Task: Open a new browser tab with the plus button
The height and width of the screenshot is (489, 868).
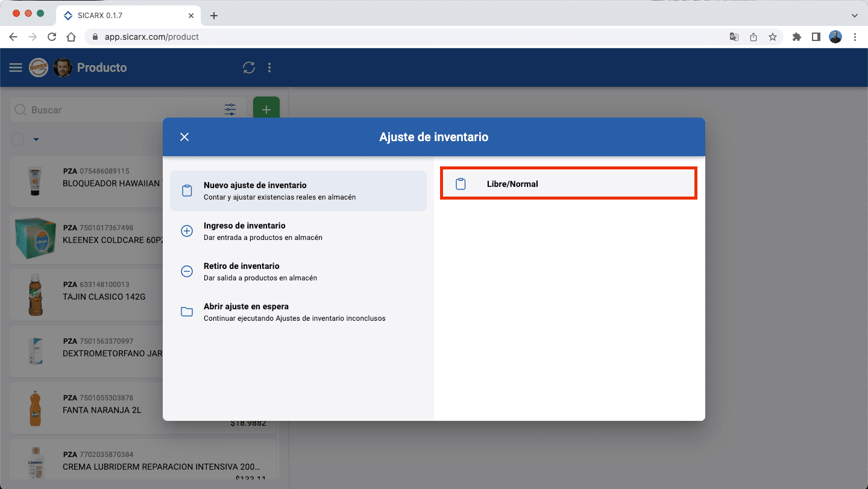Action: [x=213, y=16]
